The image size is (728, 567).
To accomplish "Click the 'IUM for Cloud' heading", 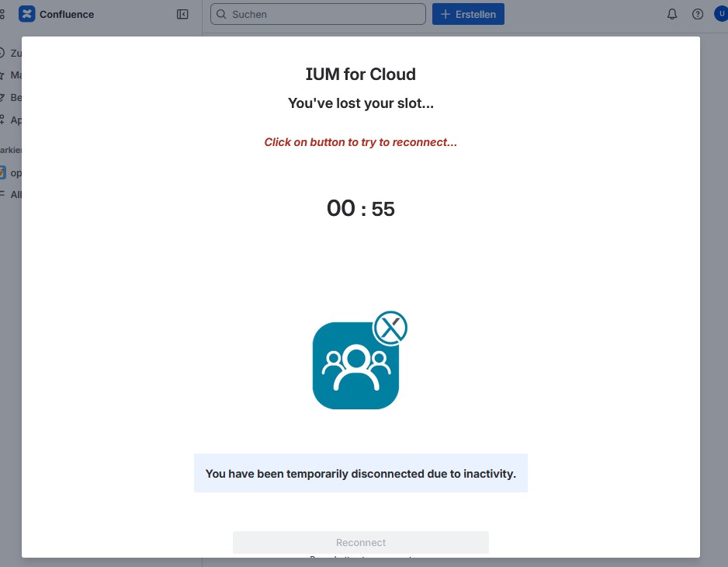I will [361, 75].
